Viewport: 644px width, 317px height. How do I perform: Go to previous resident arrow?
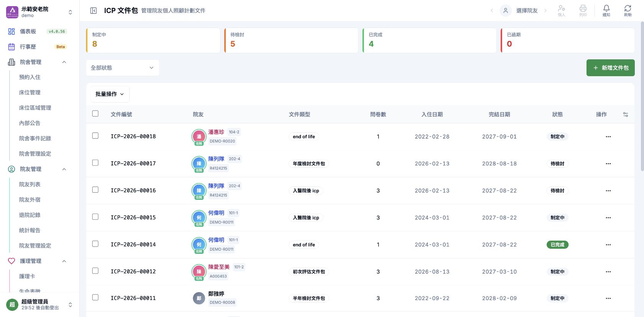click(x=492, y=11)
